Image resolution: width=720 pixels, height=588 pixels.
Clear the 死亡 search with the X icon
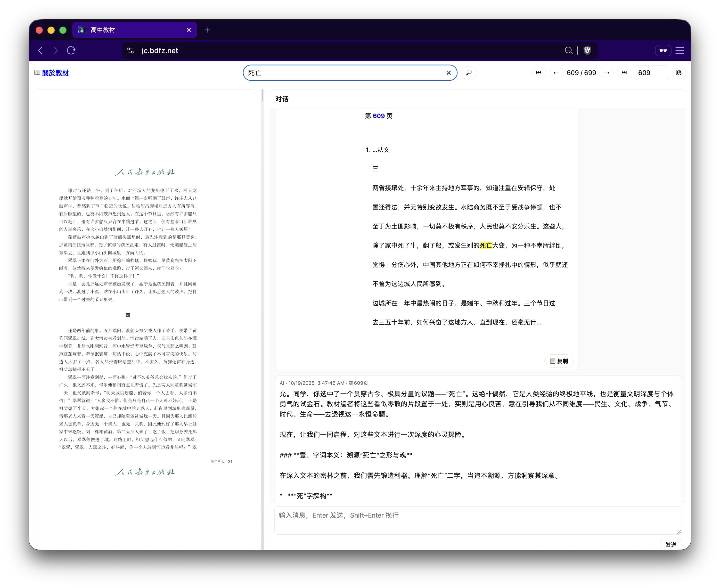[x=448, y=72]
